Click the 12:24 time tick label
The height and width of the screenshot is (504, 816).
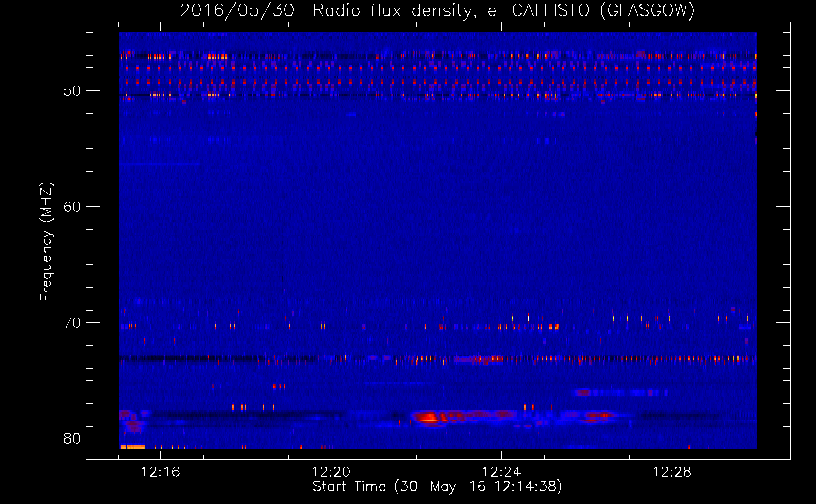click(501, 472)
